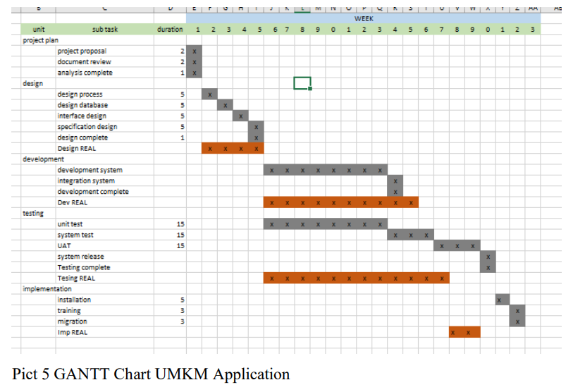The height and width of the screenshot is (392, 585).
Task: Select the 'project proposal' sub task cell
Action: [x=105, y=51]
